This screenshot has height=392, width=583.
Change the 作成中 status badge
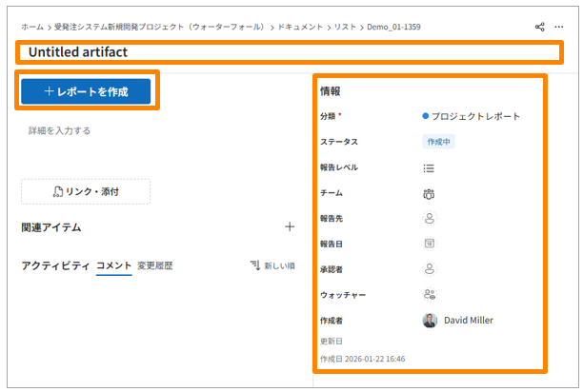point(439,142)
